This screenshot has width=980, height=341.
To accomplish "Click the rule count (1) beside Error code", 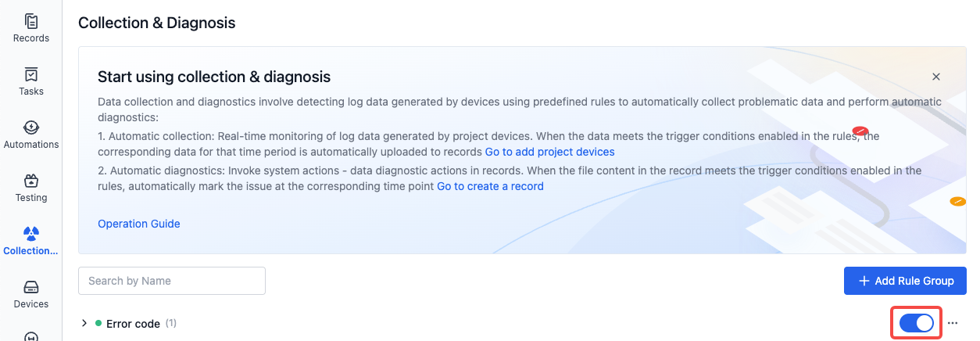I will 170,323.
